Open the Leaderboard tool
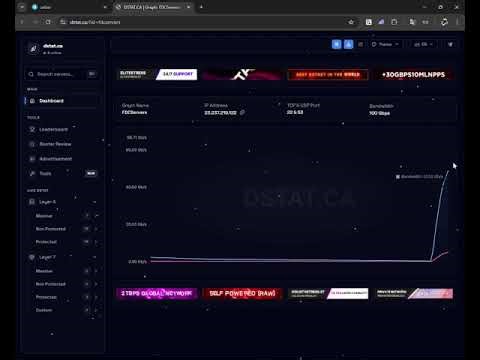480x360 pixels. [x=53, y=129]
